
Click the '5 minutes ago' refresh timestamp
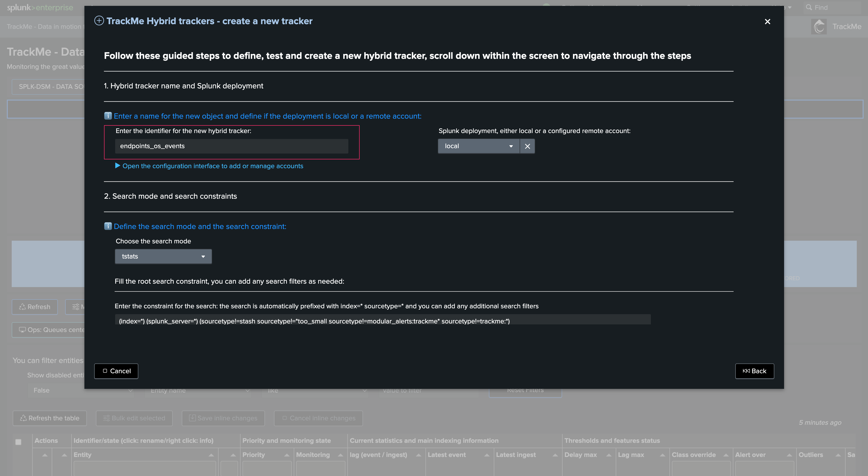820,423
